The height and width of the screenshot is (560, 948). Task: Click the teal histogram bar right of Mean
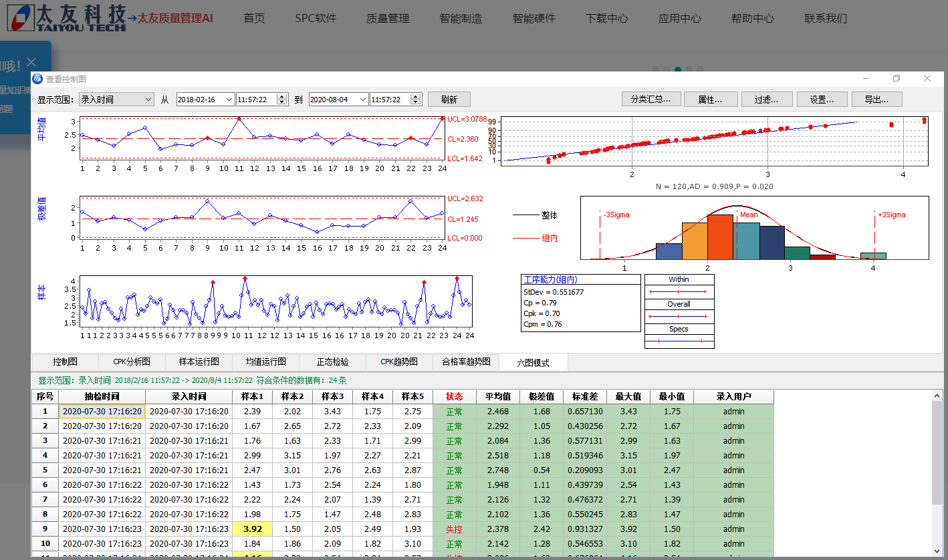pos(746,241)
